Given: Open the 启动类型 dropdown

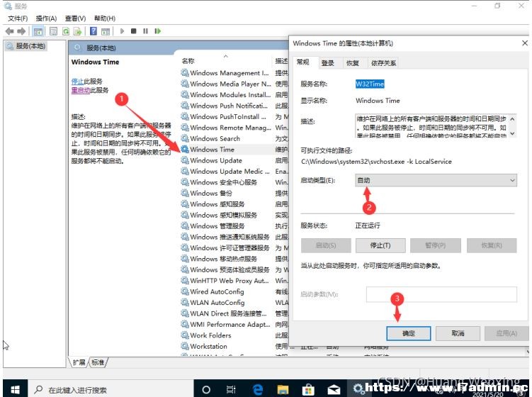Looking at the screenshot, I should 436,180.
